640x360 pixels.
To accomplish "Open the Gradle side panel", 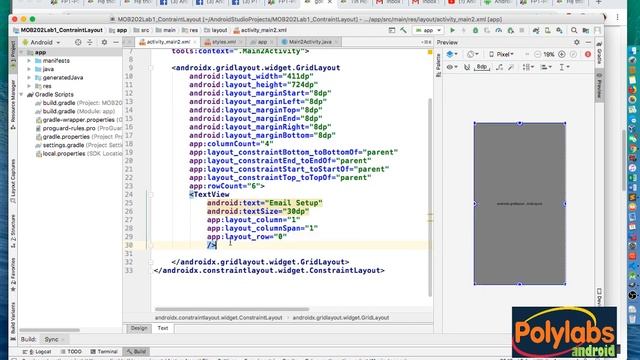I will 599,53.
